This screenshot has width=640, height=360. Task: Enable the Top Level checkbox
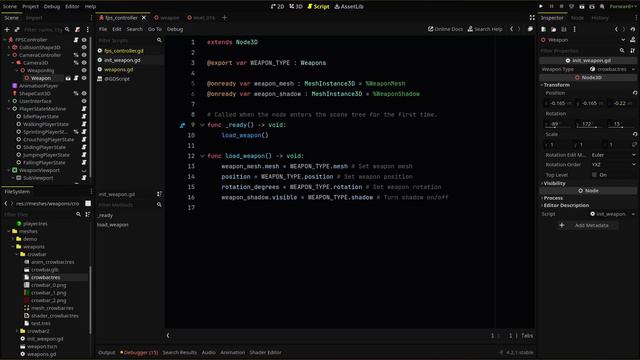tap(594, 175)
